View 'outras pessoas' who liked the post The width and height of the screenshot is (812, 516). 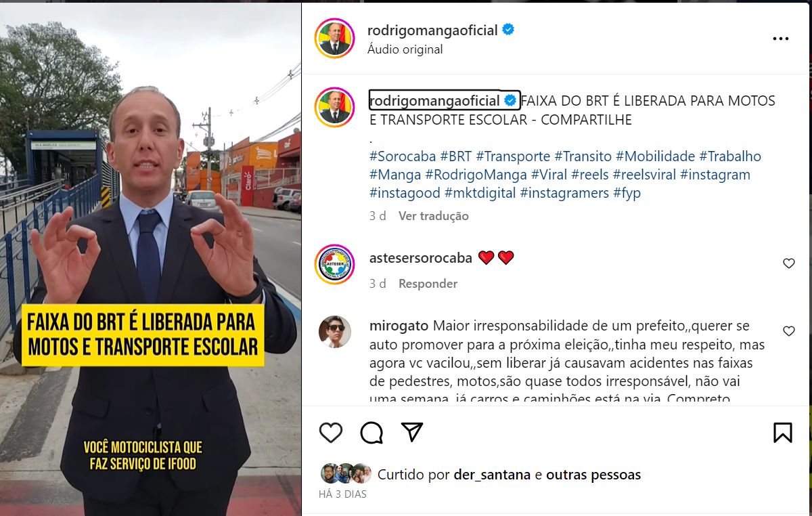pyautogui.click(x=593, y=475)
